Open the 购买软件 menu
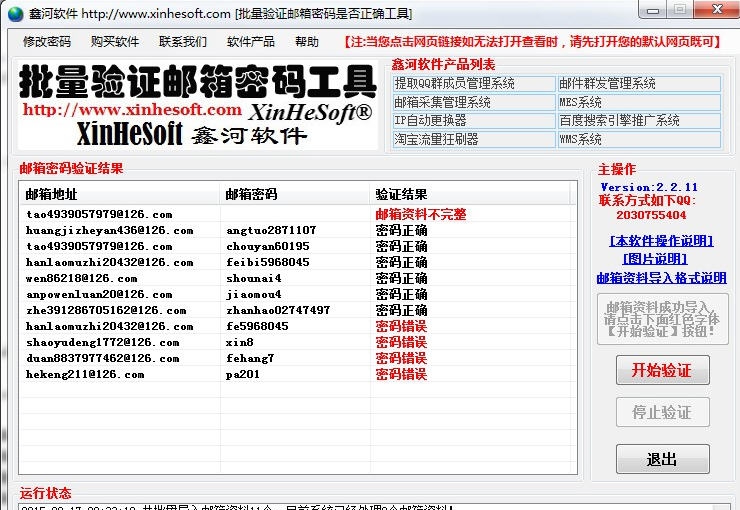 click(x=115, y=42)
